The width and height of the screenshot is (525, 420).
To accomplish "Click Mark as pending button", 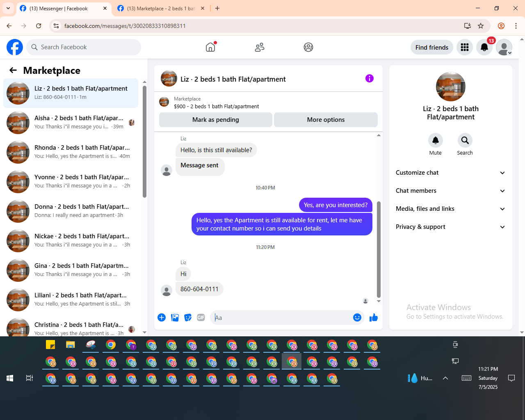I will pyautogui.click(x=216, y=120).
